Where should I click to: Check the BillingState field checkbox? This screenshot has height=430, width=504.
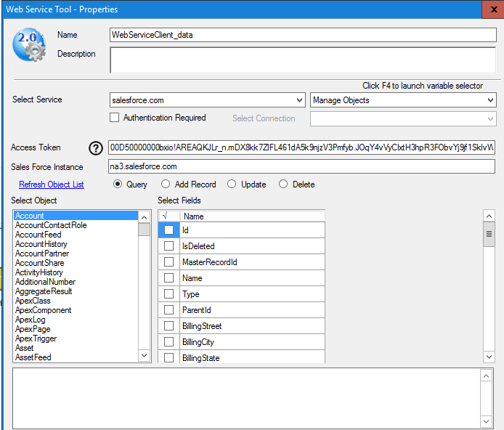tap(168, 357)
